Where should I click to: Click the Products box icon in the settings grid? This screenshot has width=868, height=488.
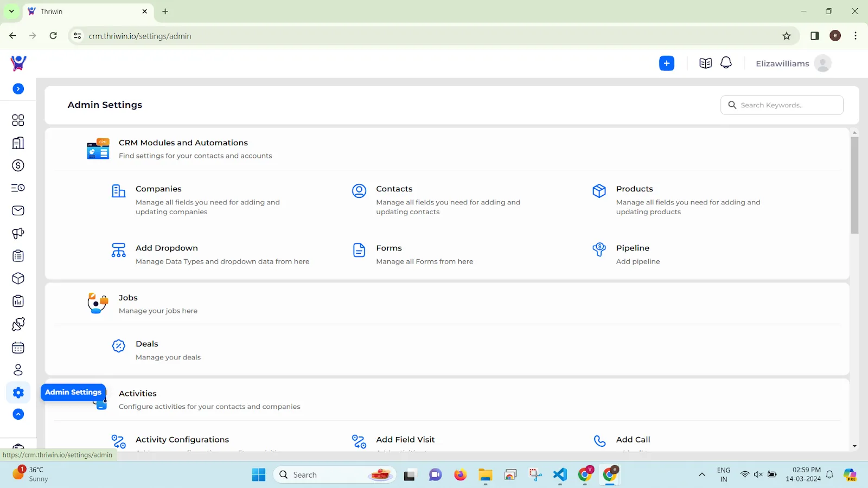coord(599,191)
